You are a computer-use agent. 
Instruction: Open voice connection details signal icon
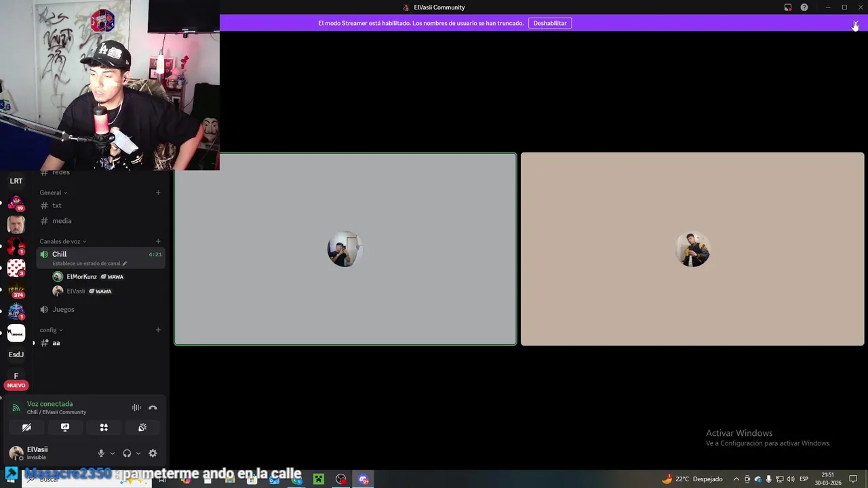click(16, 408)
